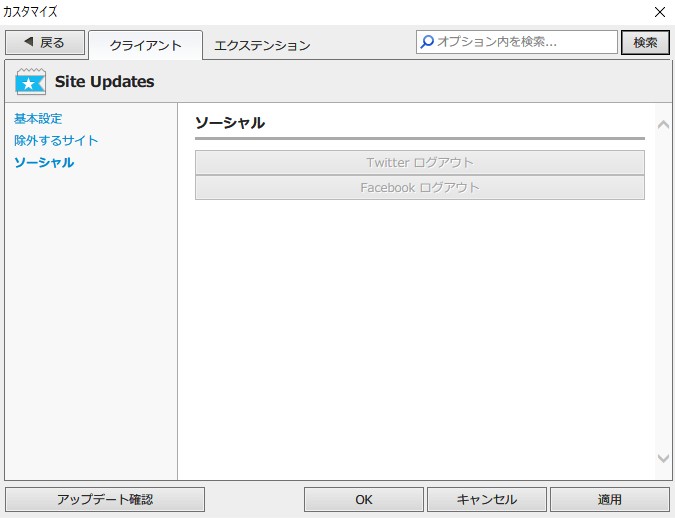Click the 適用 apply button

tap(610, 499)
